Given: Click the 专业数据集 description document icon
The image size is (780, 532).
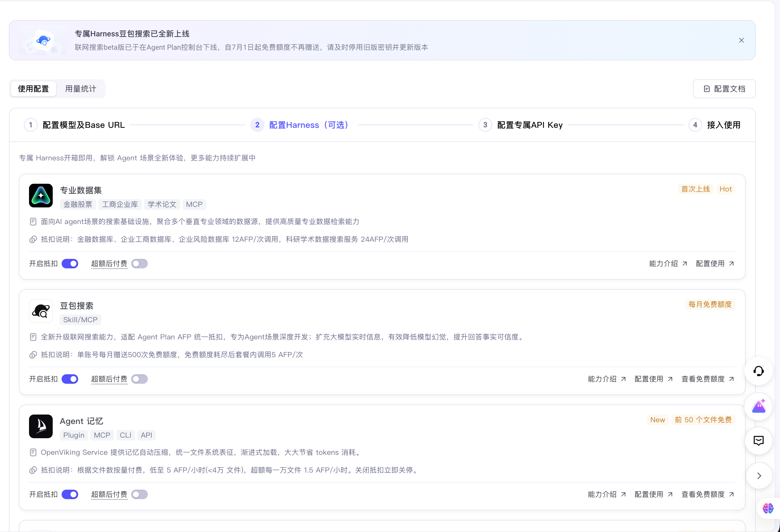Looking at the screenshot, I should point(33,221).
